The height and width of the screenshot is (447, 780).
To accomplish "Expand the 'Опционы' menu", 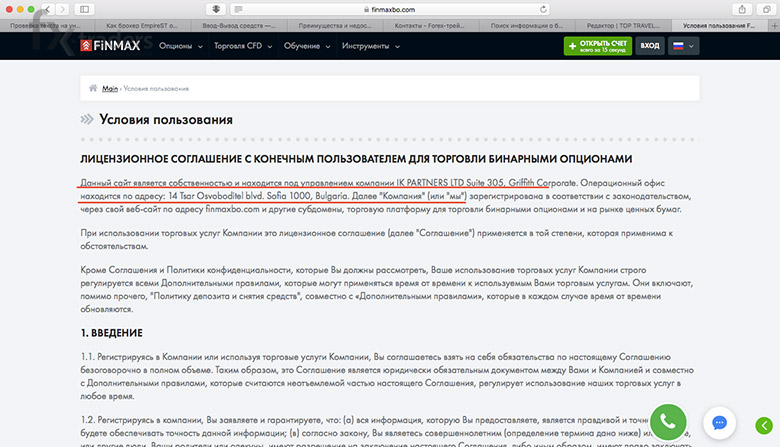I will tap(181, 46).
